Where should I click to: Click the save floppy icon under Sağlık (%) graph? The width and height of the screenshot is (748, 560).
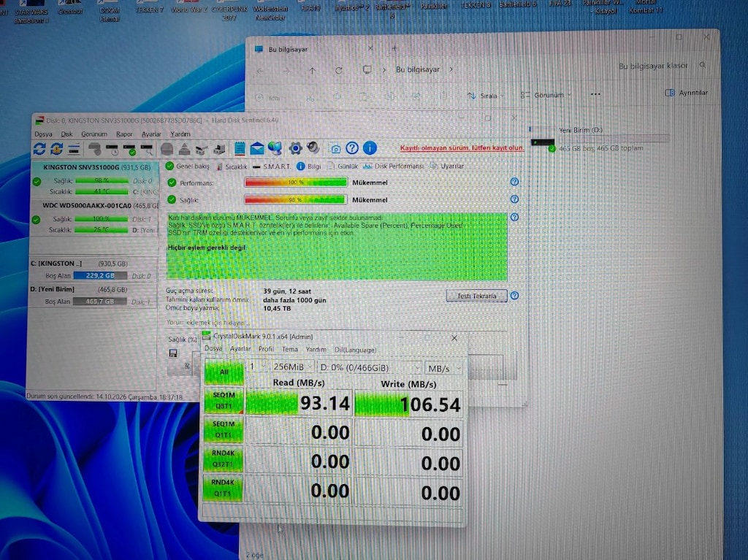(x=173, y=353)
